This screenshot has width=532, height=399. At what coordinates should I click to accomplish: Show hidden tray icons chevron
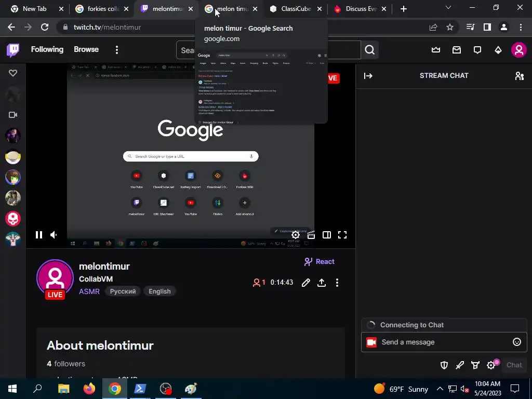(440, 389)
